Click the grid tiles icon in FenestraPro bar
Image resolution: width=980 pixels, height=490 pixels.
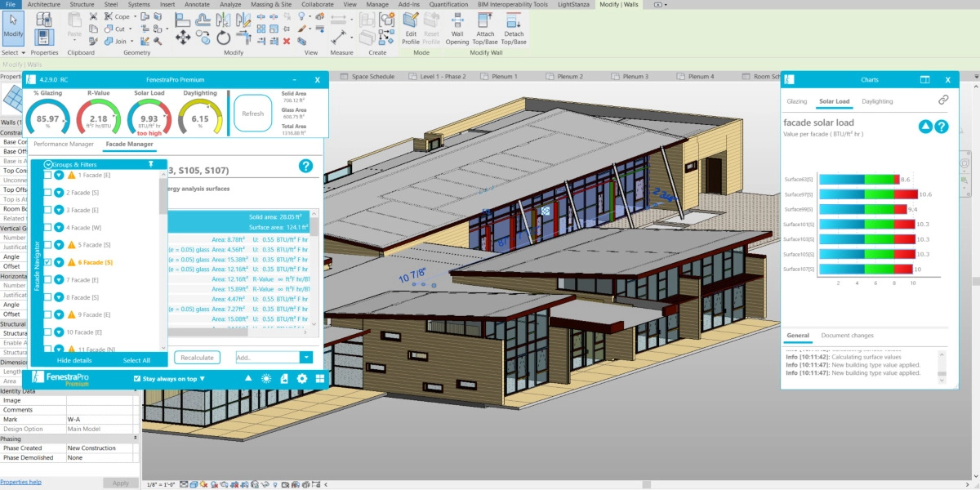pyautogui.click(x=319, y=378)
